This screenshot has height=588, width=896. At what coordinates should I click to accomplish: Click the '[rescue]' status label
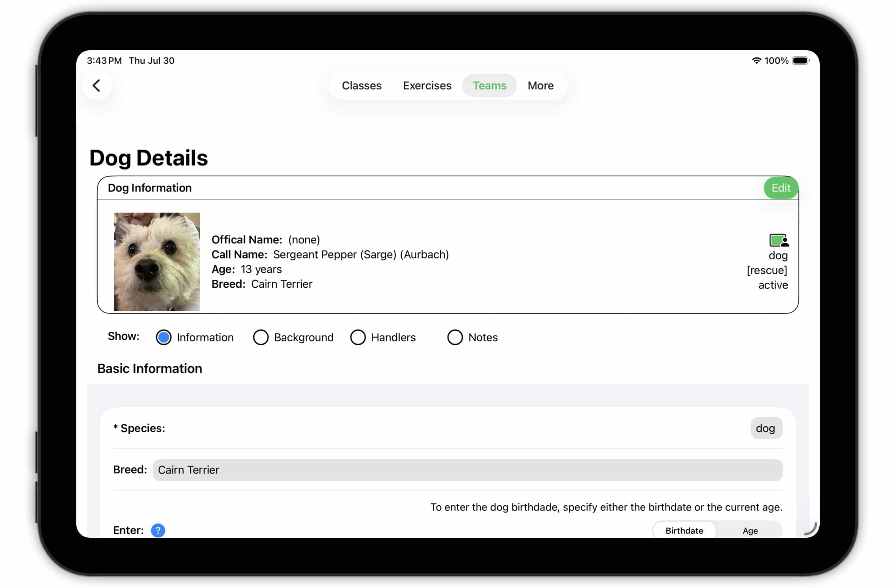(x=767, y=270)
